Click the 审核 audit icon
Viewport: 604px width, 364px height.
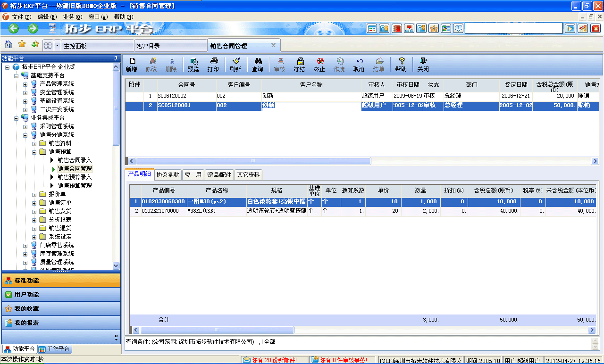tap(280, 65)
